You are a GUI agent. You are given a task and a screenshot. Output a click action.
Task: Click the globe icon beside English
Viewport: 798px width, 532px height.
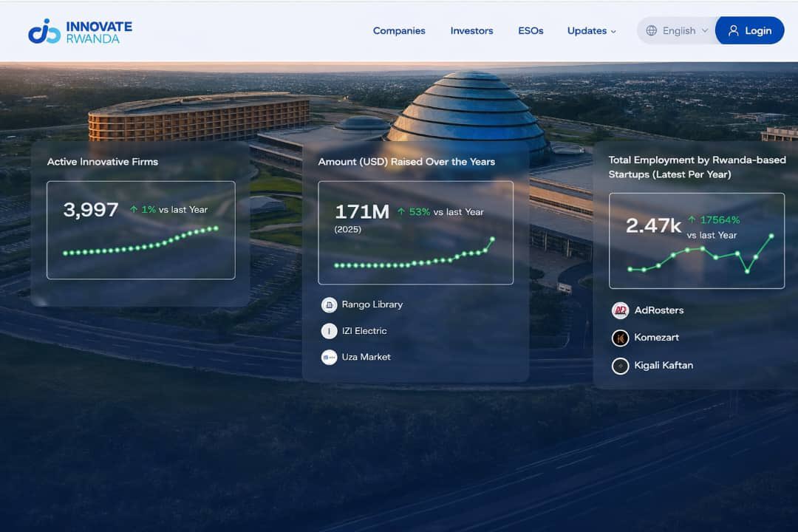tap(651, 31)
